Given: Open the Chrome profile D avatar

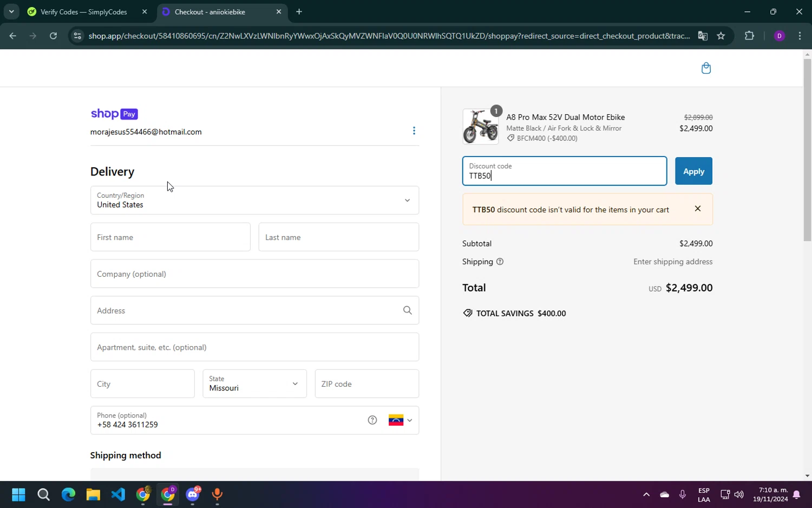Looking at the screenshot, I should click(780, 36).
